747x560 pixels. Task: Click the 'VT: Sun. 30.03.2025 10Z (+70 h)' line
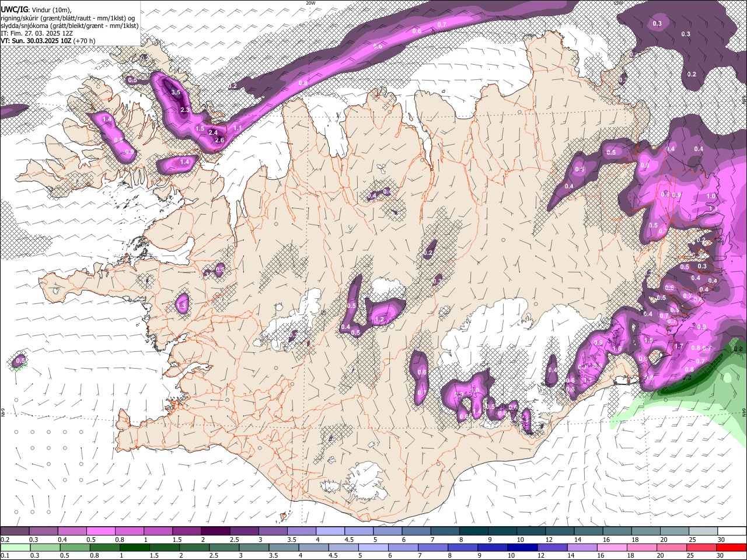(48, 41)
